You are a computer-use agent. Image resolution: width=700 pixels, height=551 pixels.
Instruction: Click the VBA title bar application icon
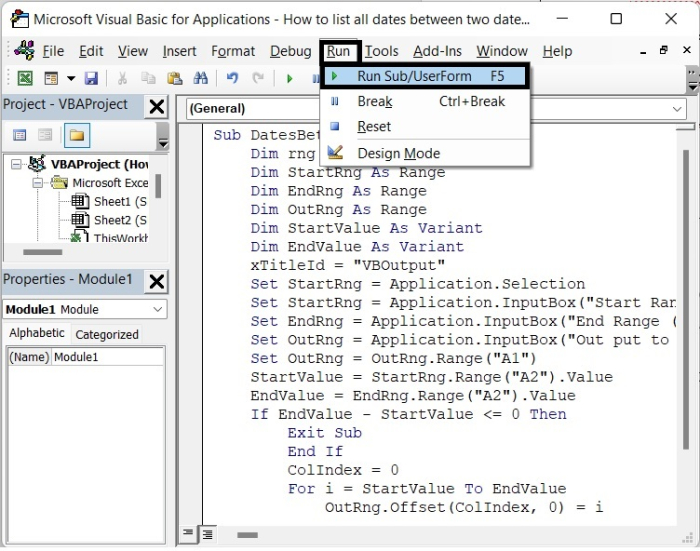point(20,19)
